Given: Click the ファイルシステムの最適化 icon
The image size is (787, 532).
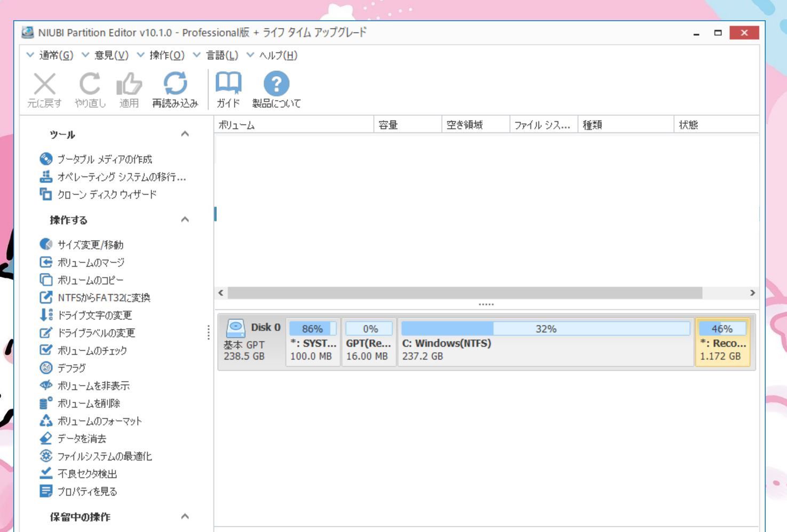Looking at the screenshot, I should (46, 456).
